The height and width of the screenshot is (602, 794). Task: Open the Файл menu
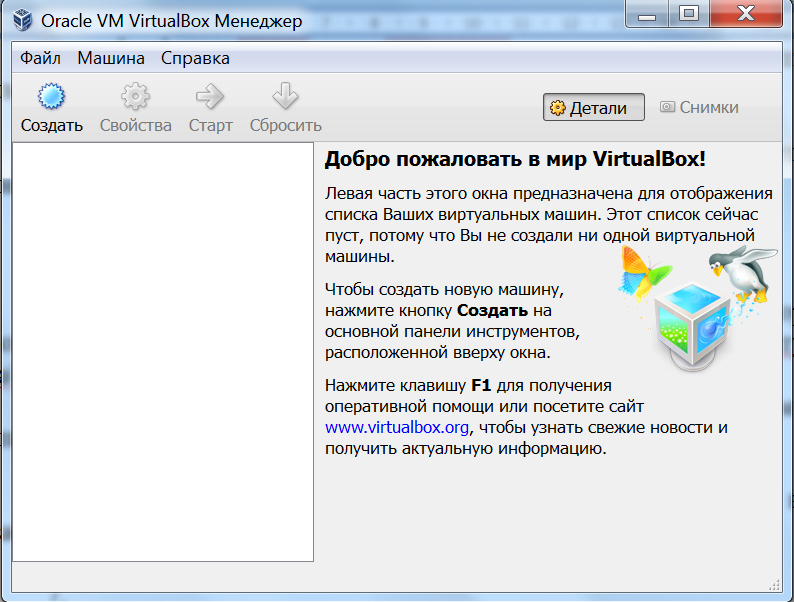(41, 58)
